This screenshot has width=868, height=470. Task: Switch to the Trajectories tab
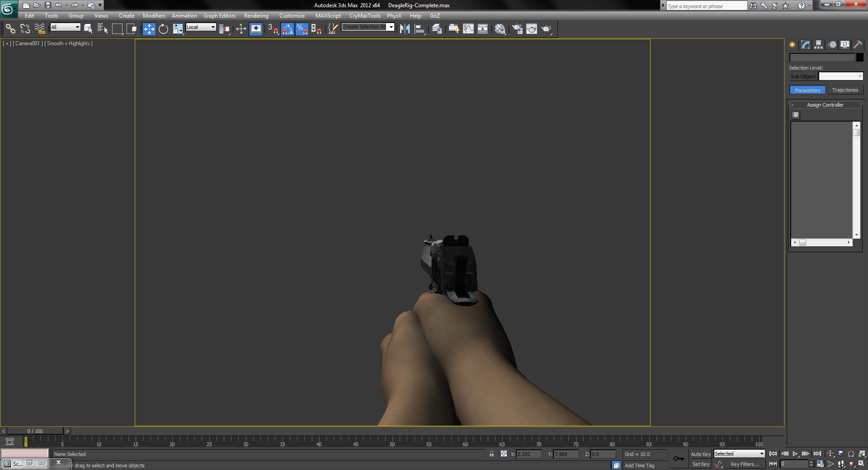[845, 90]
